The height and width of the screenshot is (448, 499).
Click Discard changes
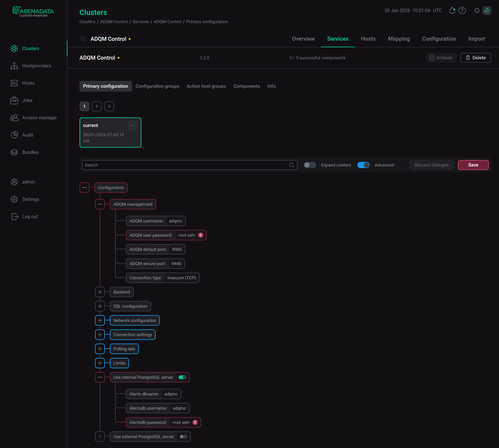[x=431, y=165]
